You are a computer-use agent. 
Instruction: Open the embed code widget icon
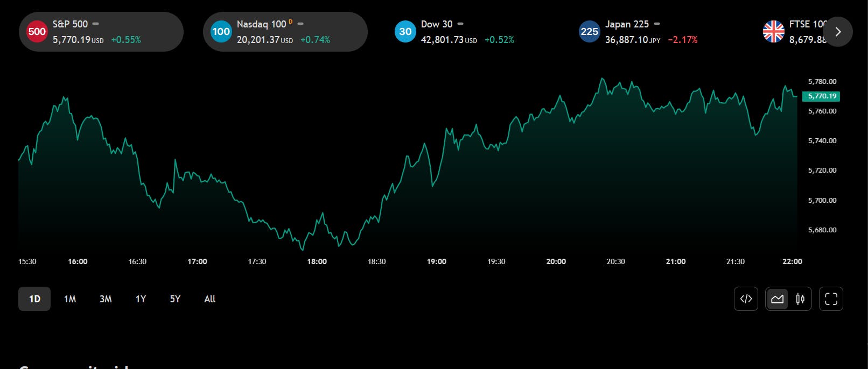tap(746, 299)
